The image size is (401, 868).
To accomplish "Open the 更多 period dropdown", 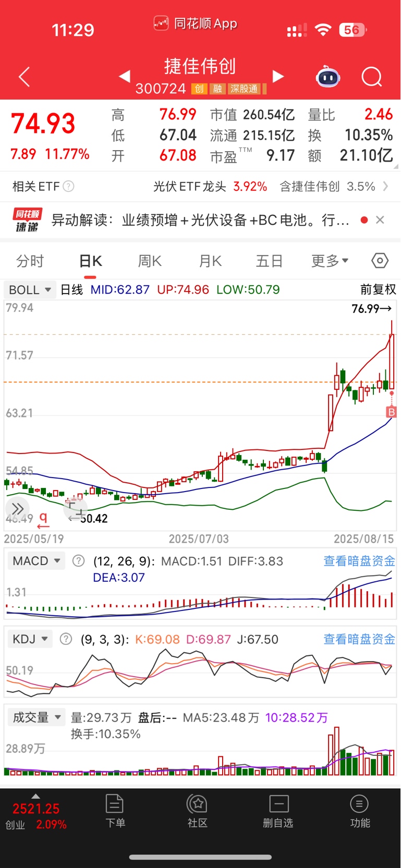I will (x=330, y=261).
